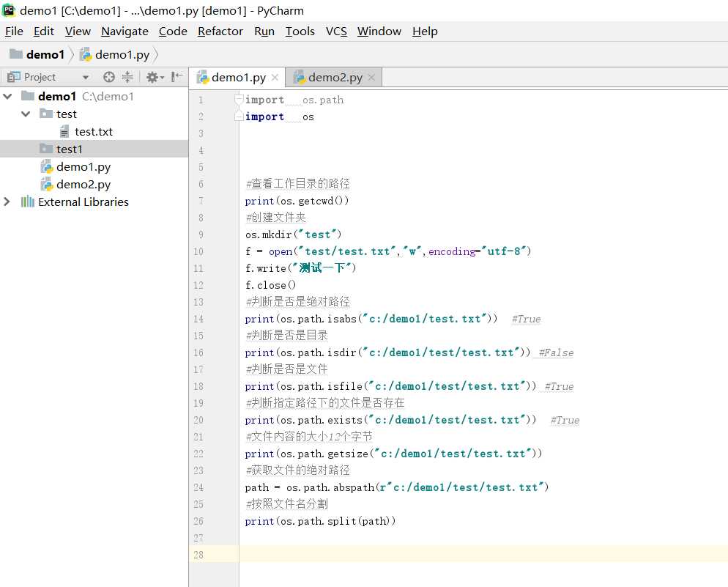
Task: Select demo1.py in project tree
Action: tap(83, 167)
